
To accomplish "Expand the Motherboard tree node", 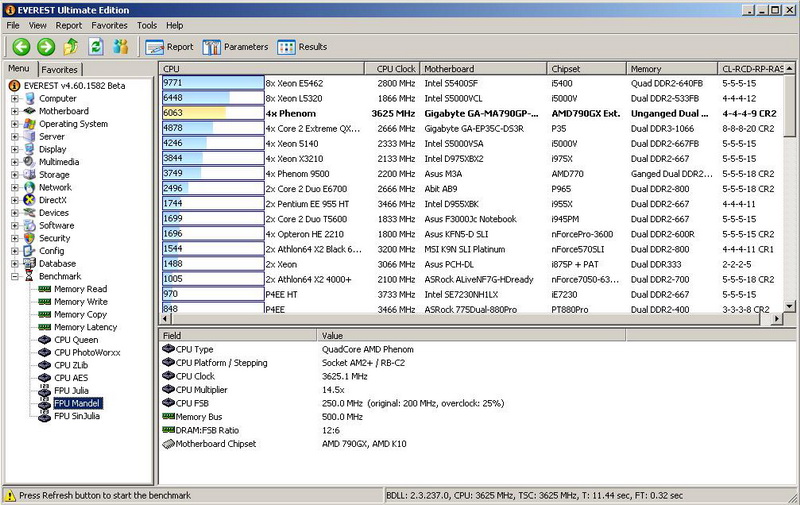I will click(15, 111).
